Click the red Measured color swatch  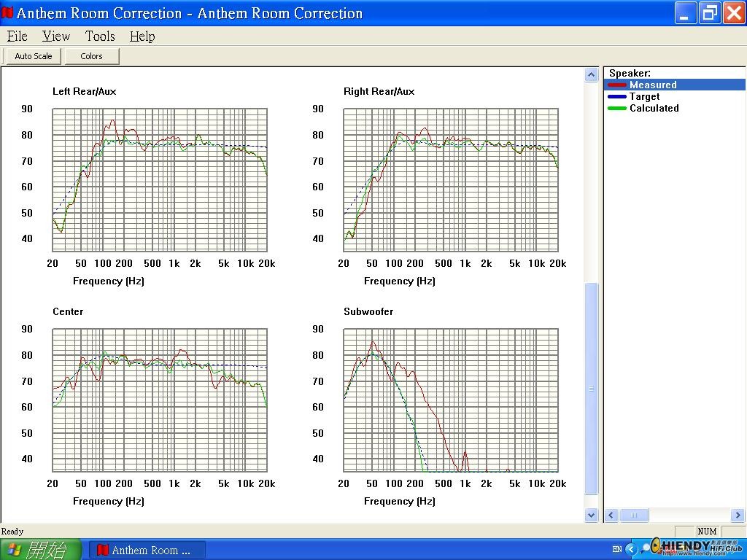click(617, 85)
